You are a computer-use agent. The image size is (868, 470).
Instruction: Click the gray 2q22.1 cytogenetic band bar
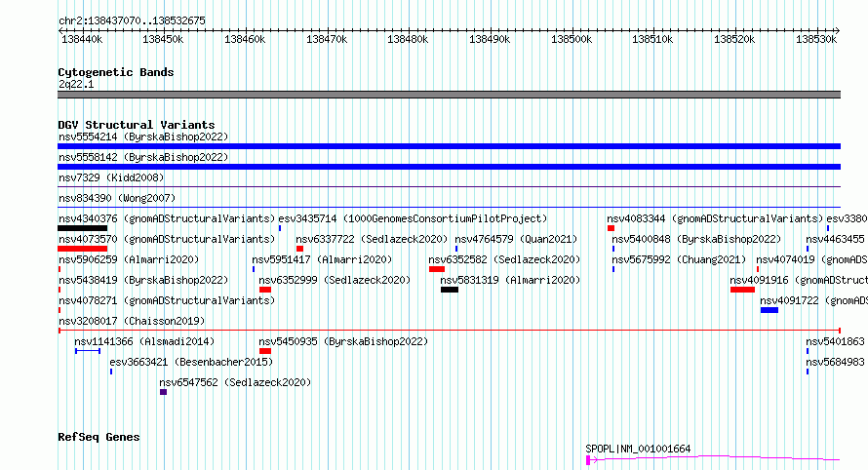tap(449, 95)
